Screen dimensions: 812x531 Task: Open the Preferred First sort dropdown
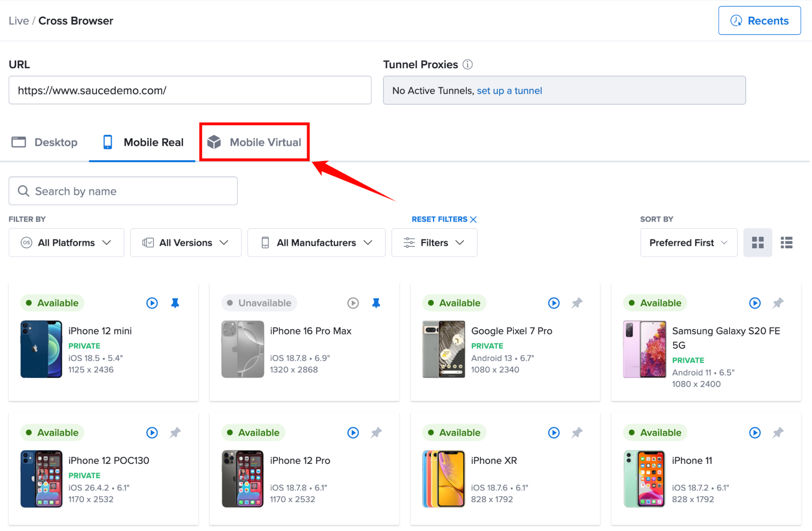[689, 243]
